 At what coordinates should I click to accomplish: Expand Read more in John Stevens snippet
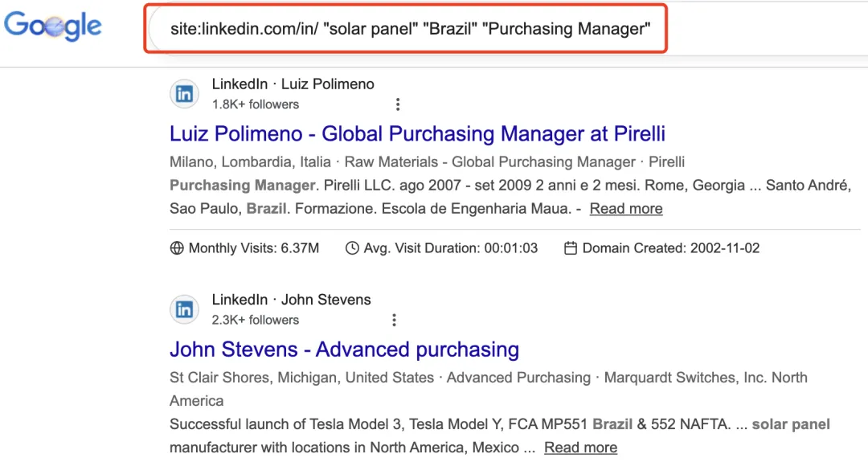[580, 448]
